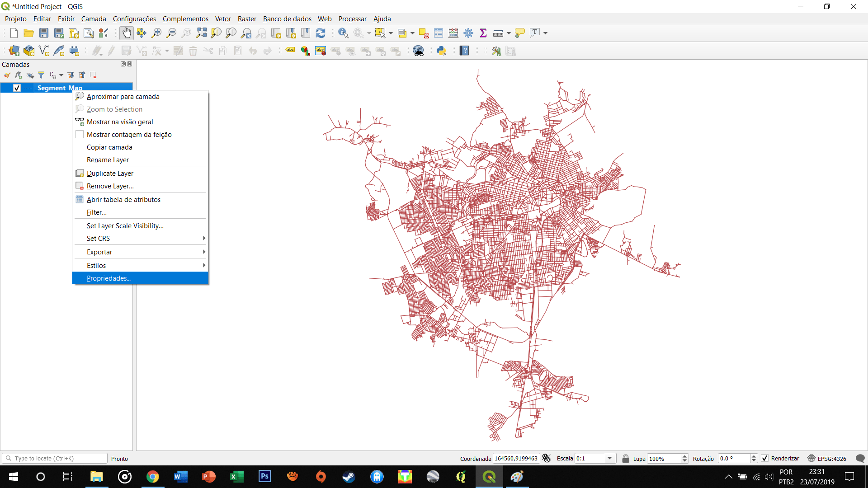Toggle the Renderizar checkbox
The image size is (868, 488).
pyautogui.click(x=765, y=458)
